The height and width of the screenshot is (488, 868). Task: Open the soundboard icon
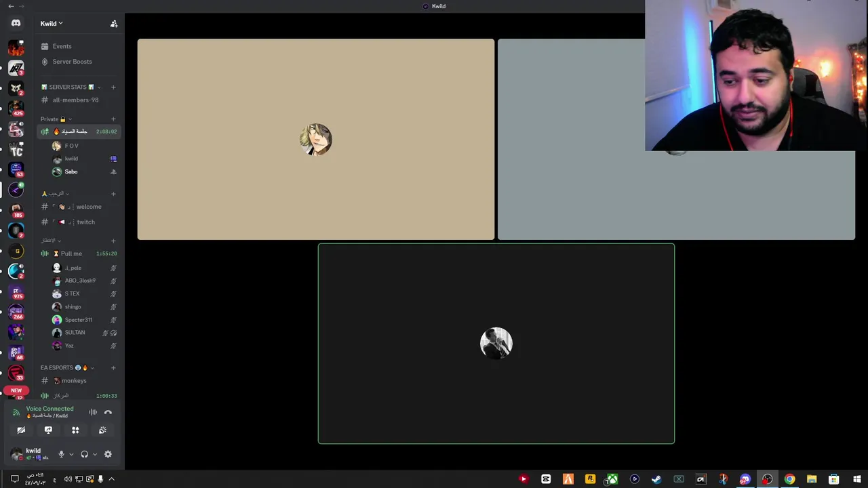pos(102,430)
